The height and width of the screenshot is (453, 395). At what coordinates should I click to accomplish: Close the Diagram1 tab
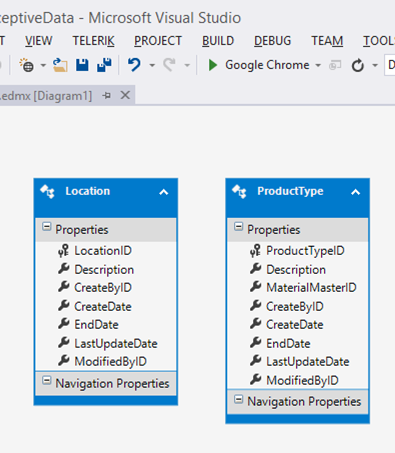click(125, 96)
